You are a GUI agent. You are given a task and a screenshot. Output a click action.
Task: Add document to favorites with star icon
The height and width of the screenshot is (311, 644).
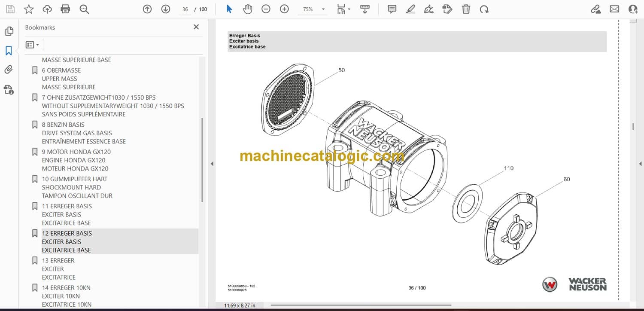(x=28, y=9)
